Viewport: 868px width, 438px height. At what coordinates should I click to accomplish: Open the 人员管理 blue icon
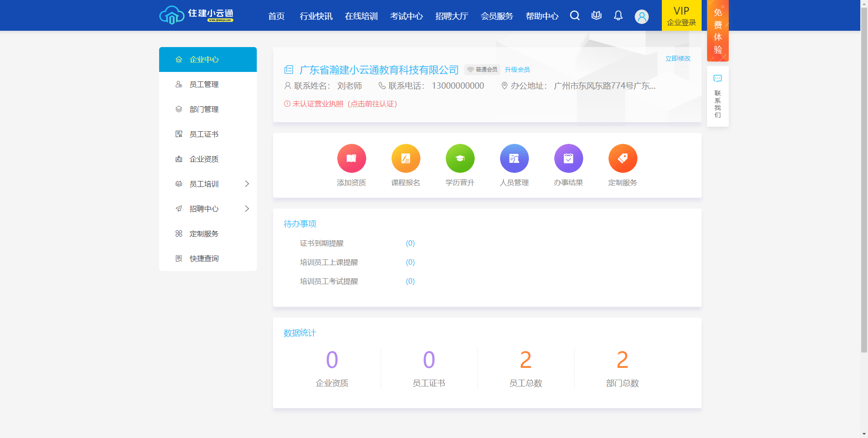click(514, 158)
